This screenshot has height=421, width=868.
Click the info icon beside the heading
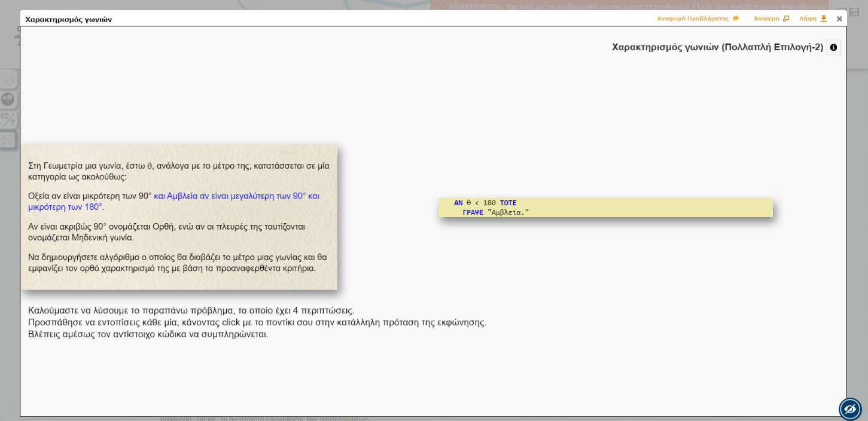coord(833,47)
